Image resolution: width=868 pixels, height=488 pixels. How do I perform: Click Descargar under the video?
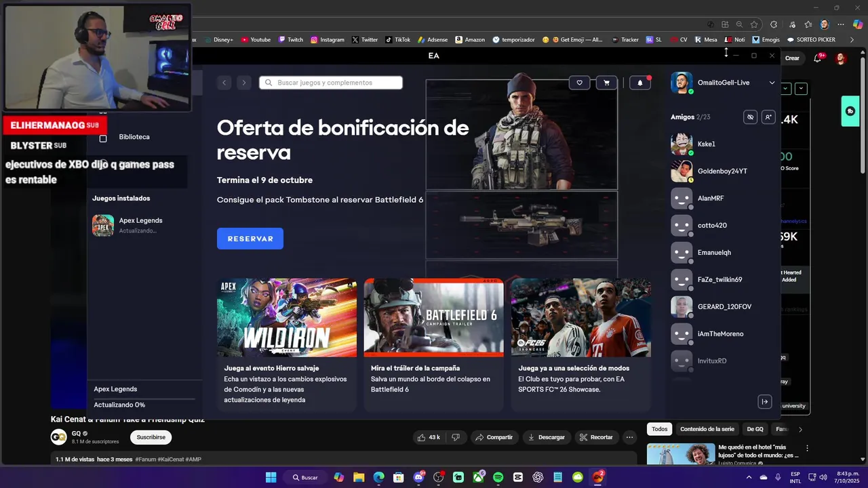click(546, 437)
